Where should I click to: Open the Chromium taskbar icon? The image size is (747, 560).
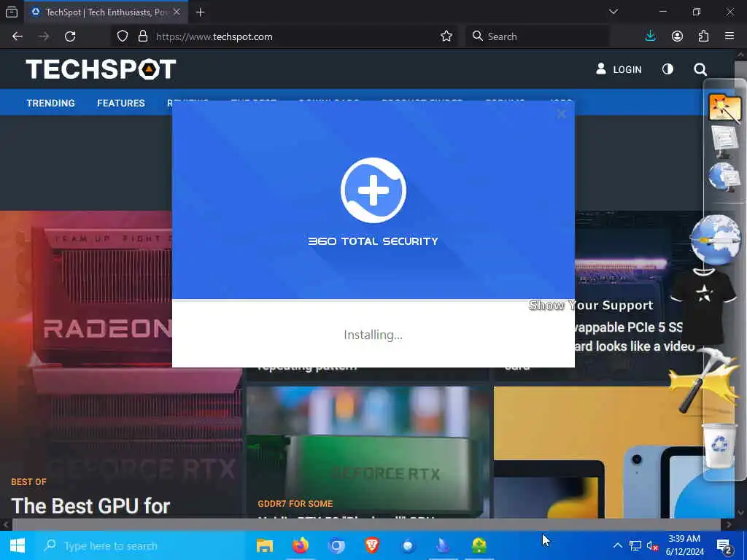[336, 545]
